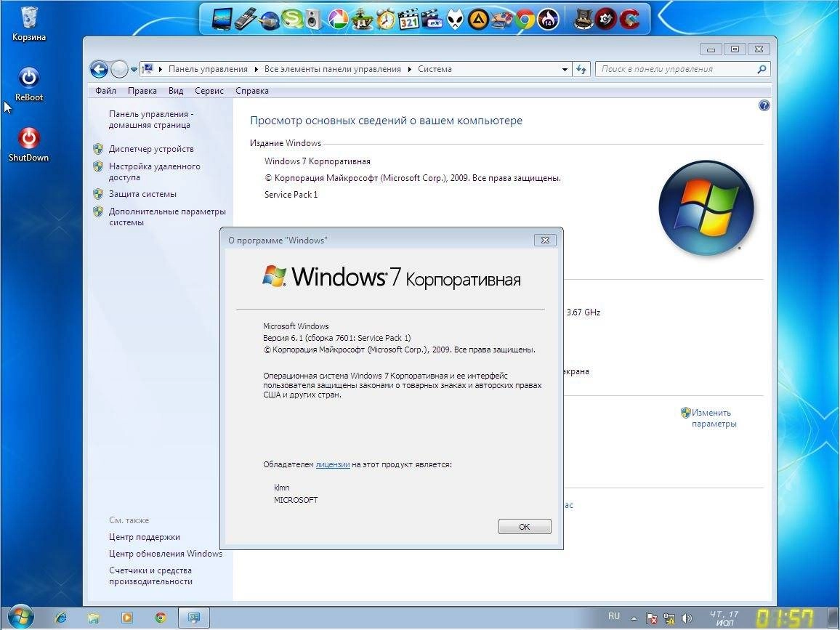Open the Windows Start orb
The width and height of the screenshot is (840, 630).
(x=20, y=617)
